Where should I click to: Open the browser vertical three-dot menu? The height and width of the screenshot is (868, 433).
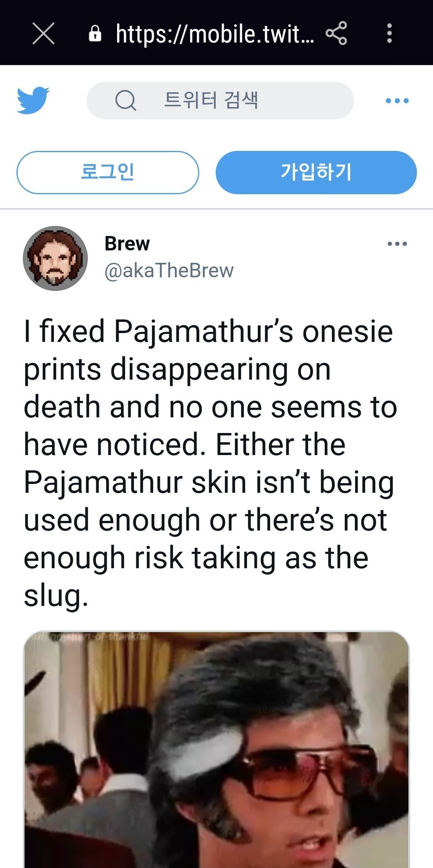389,33
